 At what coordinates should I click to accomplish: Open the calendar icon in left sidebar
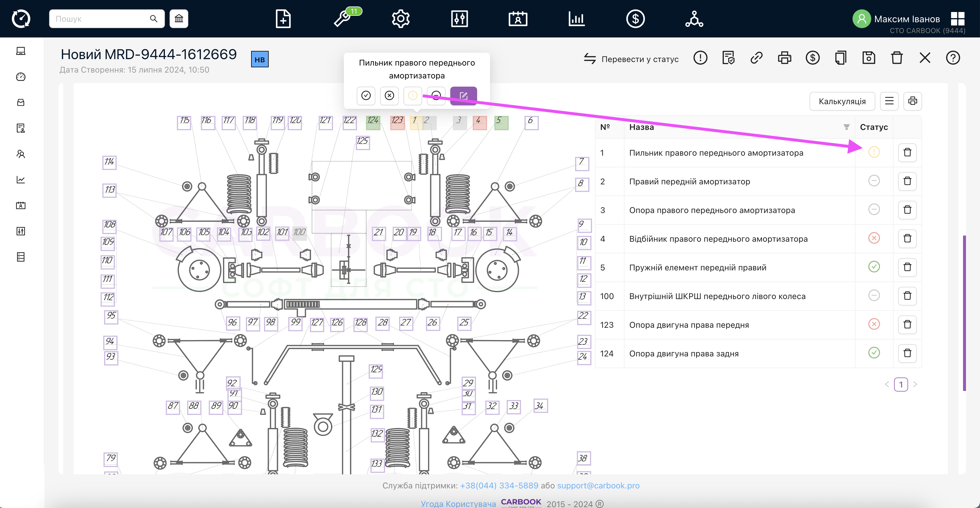click(x=21, y=206)
